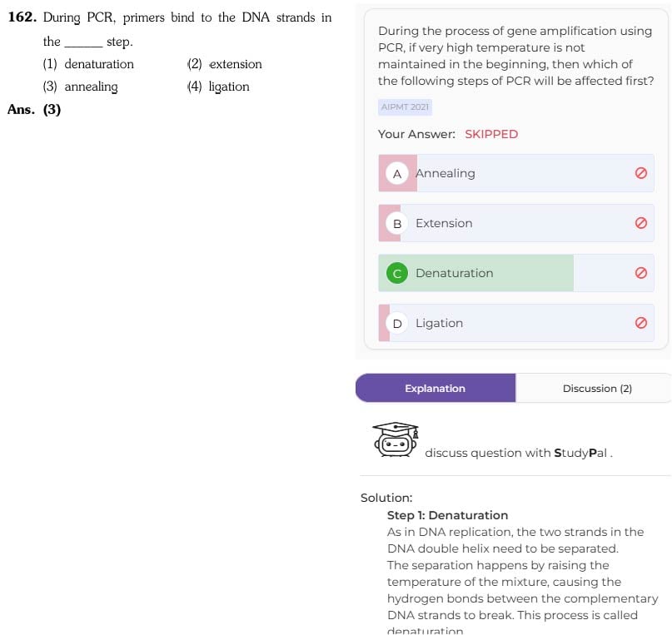Select the green option C circle
This screenshot has height=635, width=672.
(397, 273)
